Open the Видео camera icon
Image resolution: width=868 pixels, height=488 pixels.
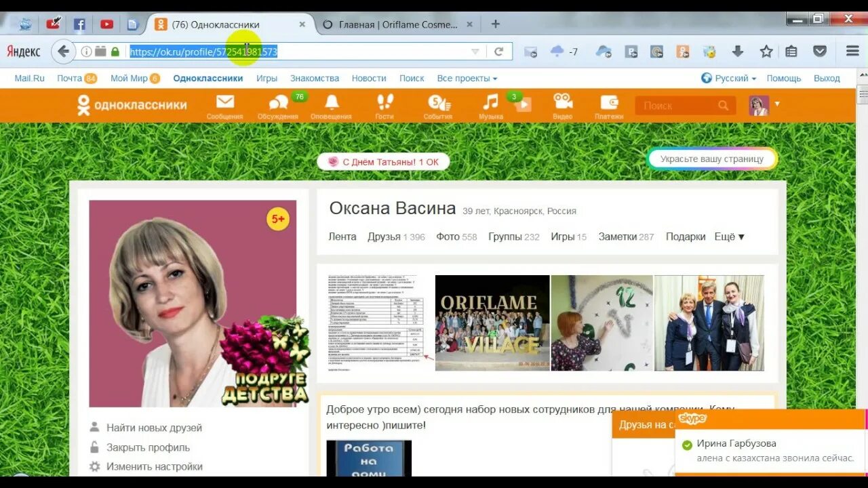point(562,102)
